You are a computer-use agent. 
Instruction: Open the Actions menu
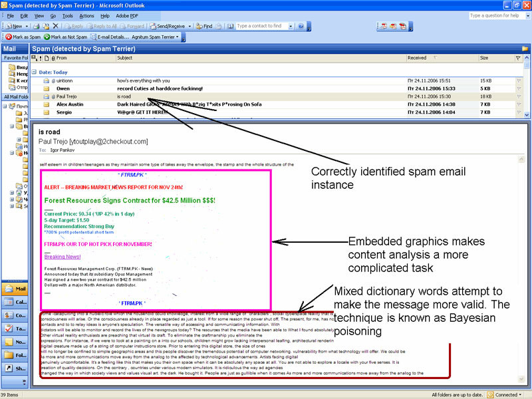[x=86, y=16]
